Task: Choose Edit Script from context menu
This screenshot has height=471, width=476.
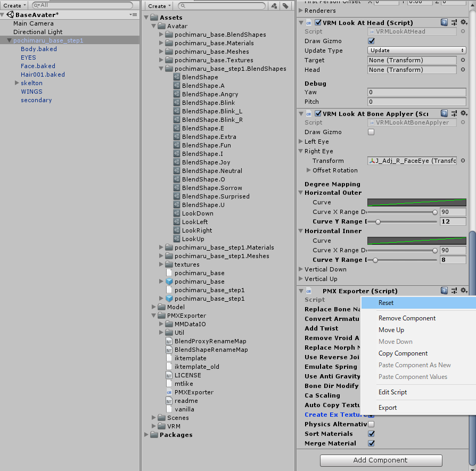Action: (418, 392)
